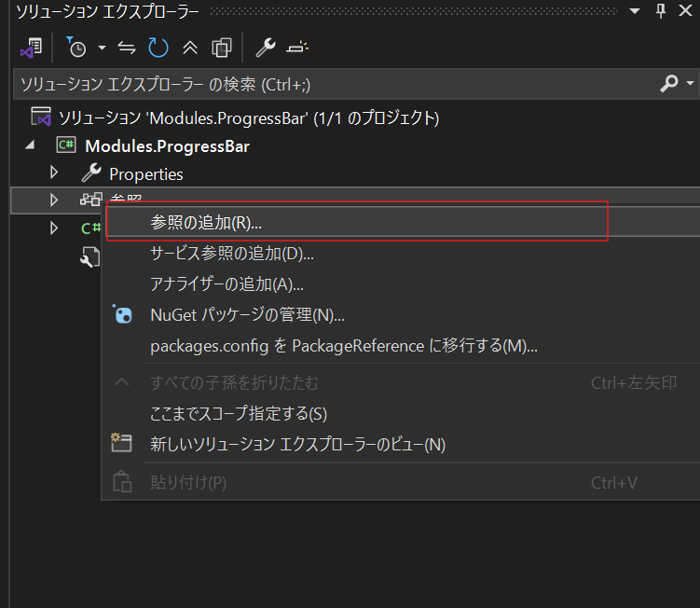Open dropdown arrow beside the pending changes filter
Image resolution: width=700 pixels, height=608 pixels.
tap(102, 48)
